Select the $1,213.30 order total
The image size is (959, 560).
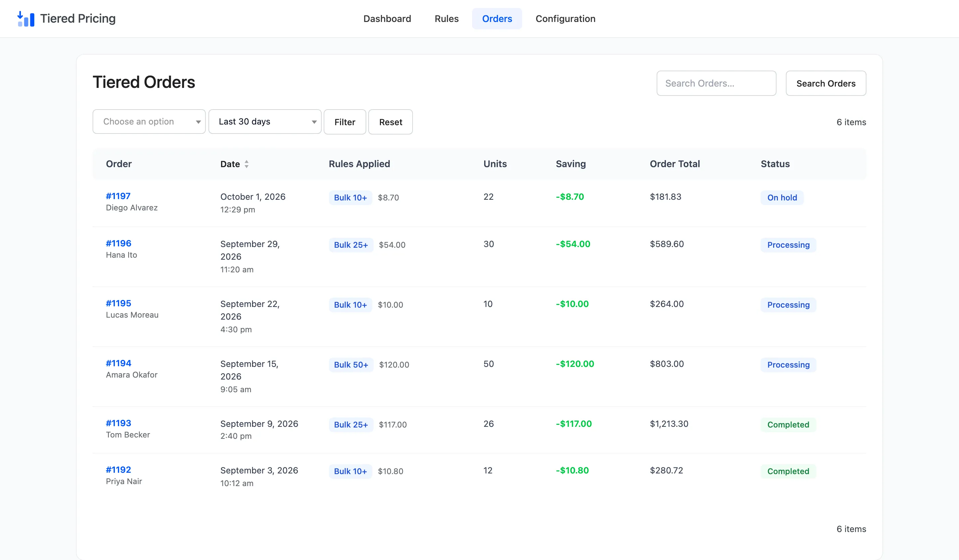[669, 424]
